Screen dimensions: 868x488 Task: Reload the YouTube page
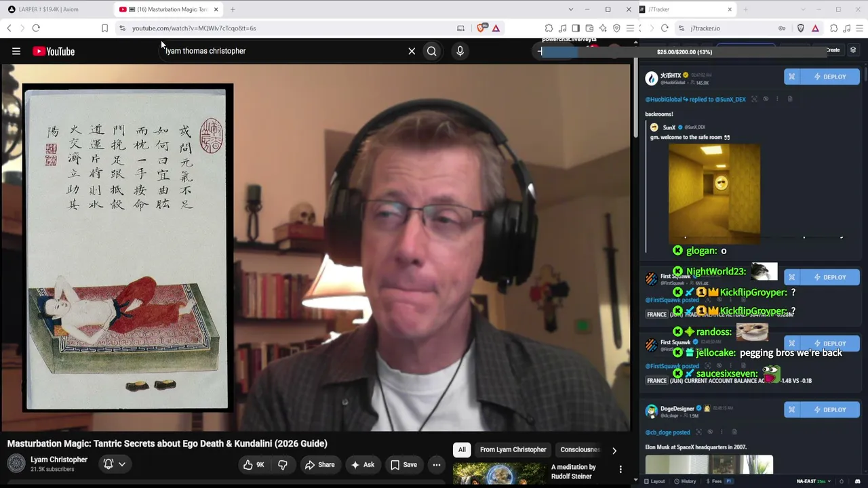tap(36, 28)
